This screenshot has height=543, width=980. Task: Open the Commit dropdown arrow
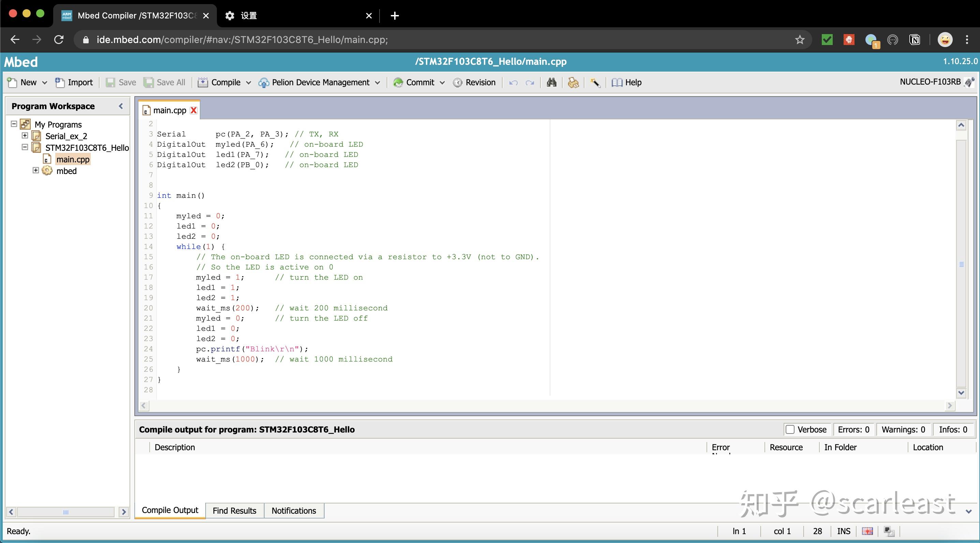click(442, 83)
